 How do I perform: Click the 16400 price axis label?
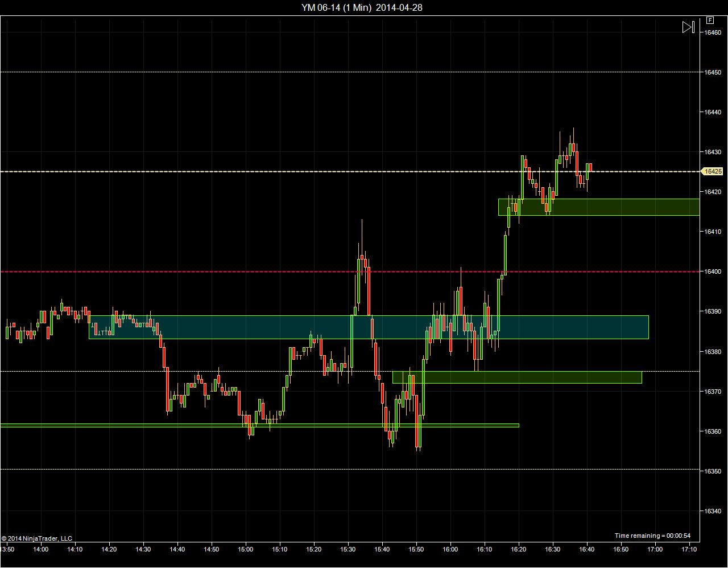pos(713,271)
